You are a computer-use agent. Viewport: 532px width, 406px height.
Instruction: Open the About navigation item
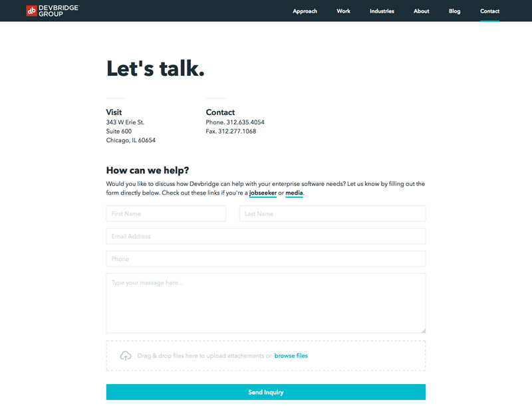tap(421, 11)
